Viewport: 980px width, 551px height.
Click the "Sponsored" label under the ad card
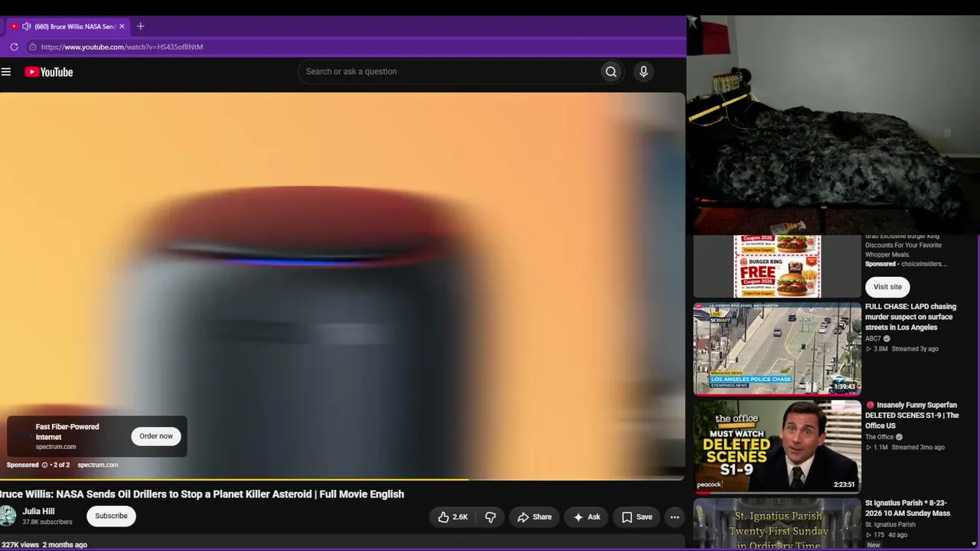pyautogui.click(x=22, y=465)
